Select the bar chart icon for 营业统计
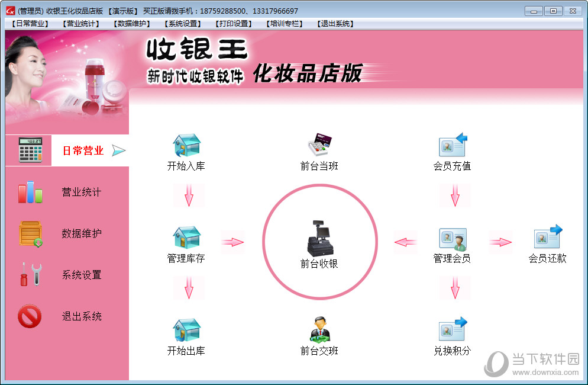 30,192
